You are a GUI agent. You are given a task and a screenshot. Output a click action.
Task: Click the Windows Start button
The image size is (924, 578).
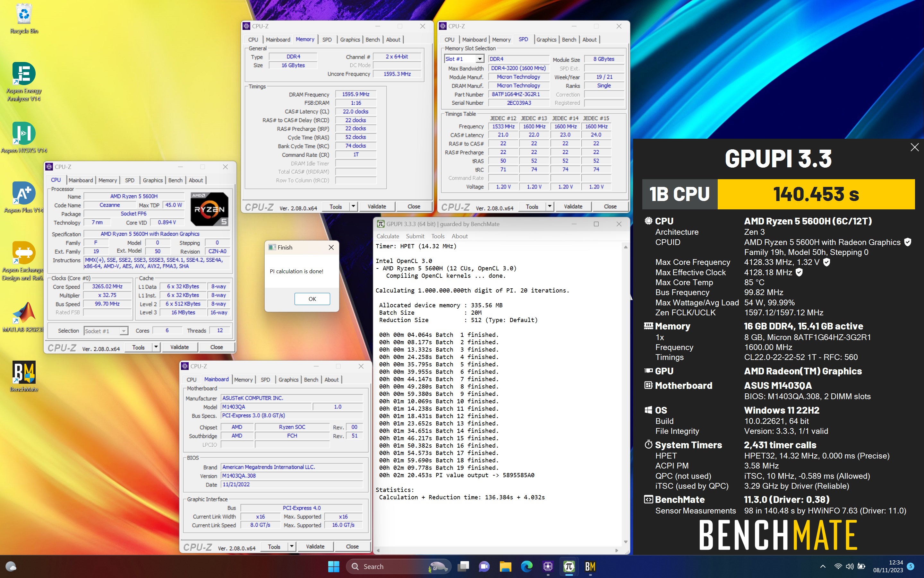334,566
